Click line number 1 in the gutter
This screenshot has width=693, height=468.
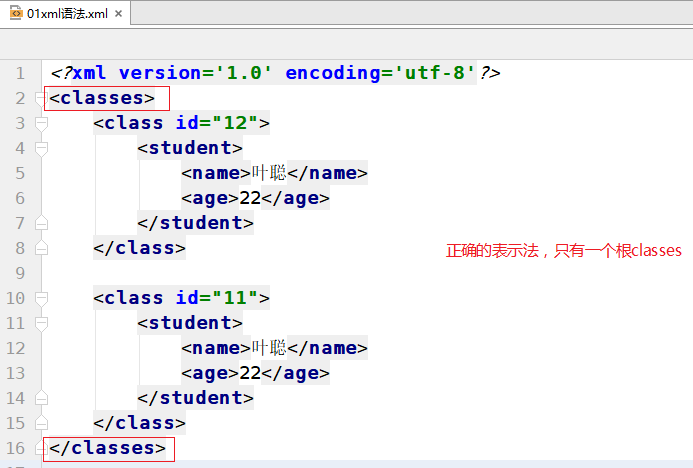tap(21, 74)
